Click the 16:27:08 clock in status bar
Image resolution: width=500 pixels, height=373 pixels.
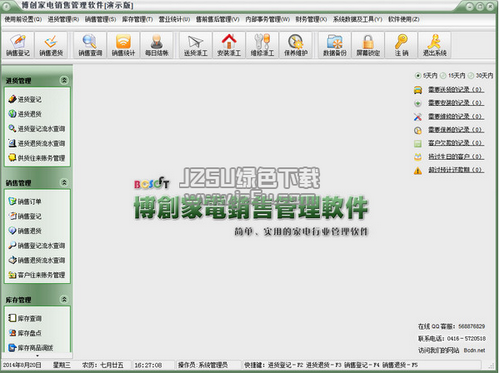click(x=148, y=365)
